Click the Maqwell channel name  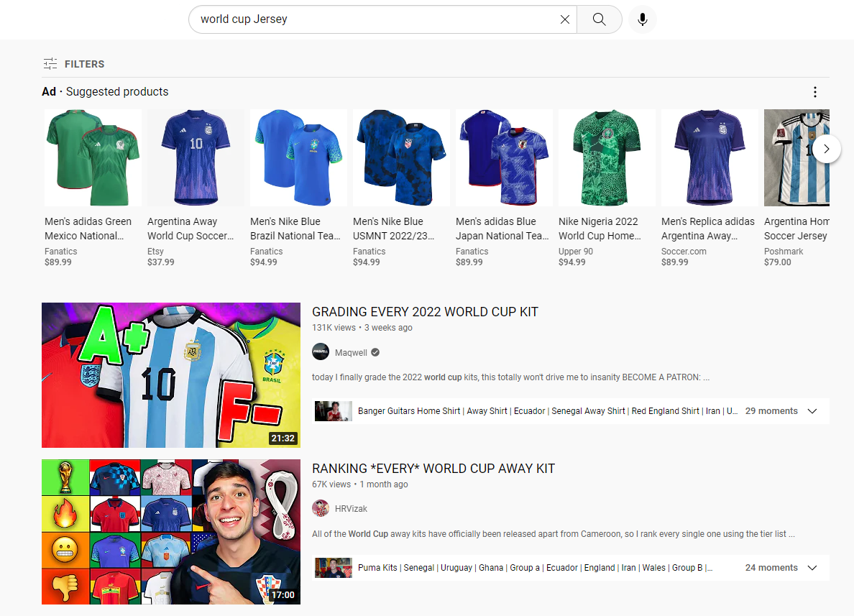[x=349, y=353]
